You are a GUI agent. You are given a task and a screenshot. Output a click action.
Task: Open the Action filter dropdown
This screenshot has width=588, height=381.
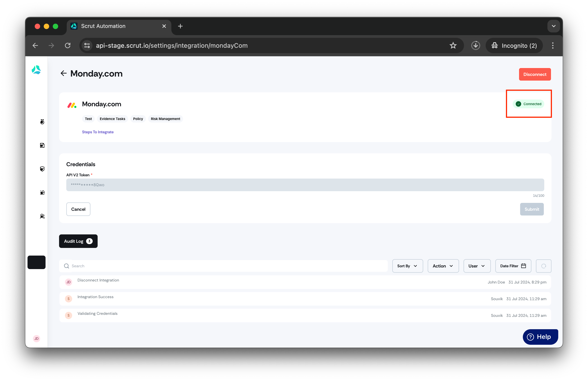tap(443, 266)
